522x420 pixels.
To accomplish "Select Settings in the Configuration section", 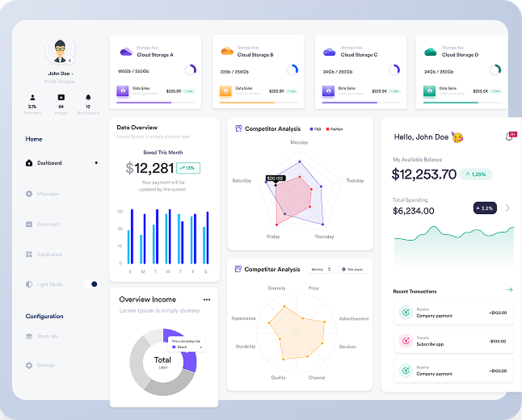I will (x=45, y=366).
